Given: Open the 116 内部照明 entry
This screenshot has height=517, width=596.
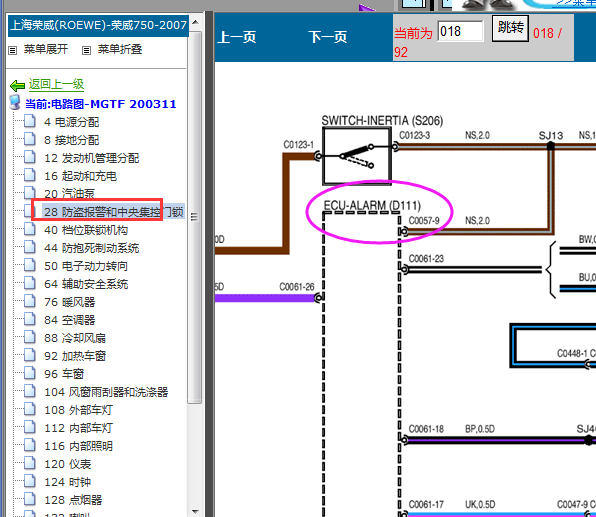Looking at the screenshot, I should click(x=78, y=446).
